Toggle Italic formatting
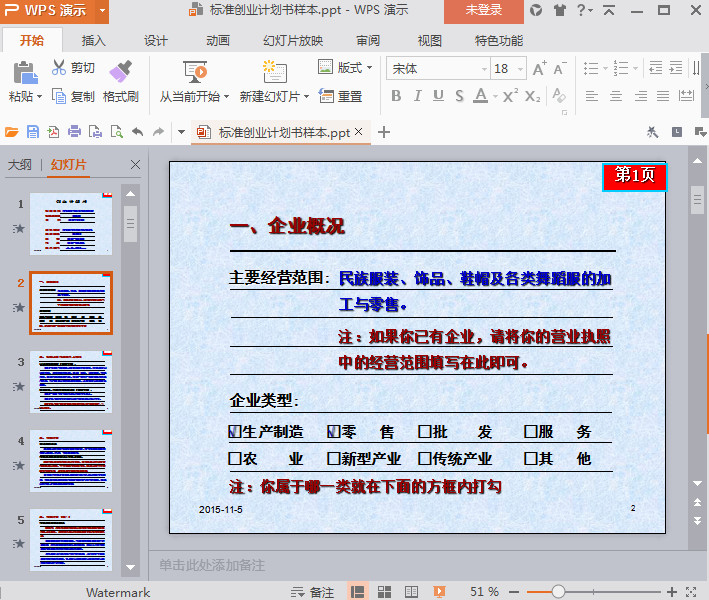709x600 pixels. [x=417, y=96]
